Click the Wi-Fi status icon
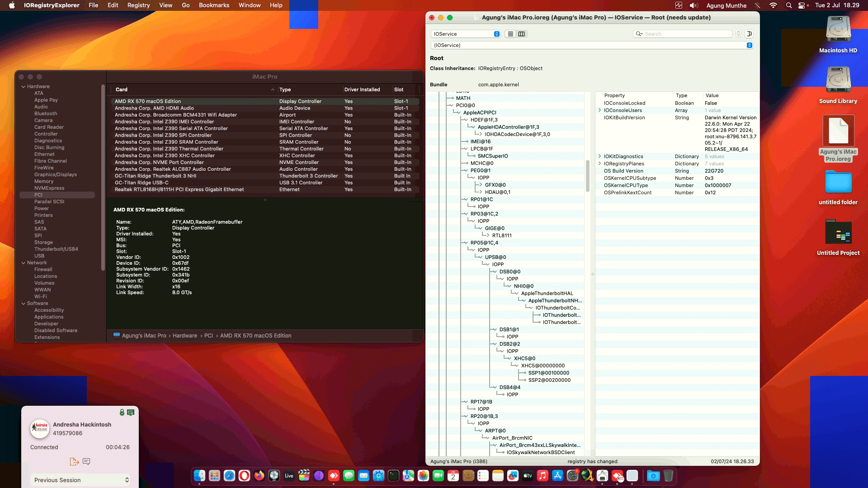 tap(774, 5)
